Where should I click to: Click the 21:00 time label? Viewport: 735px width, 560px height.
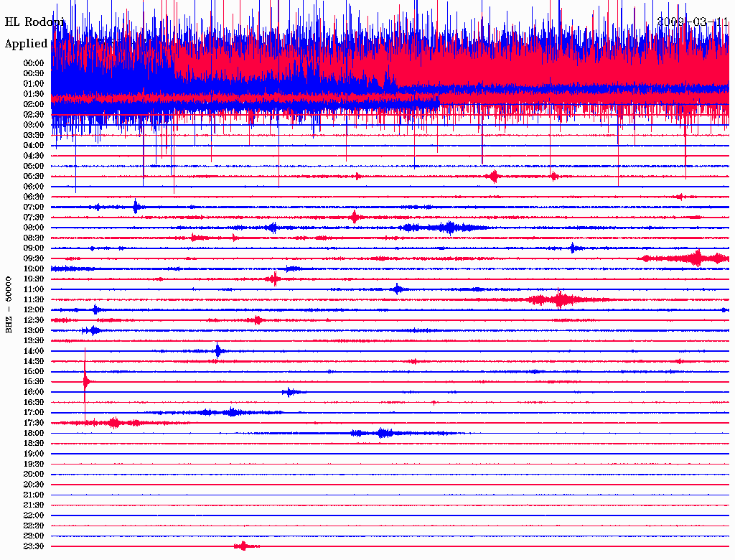click(x=33, y=495)
